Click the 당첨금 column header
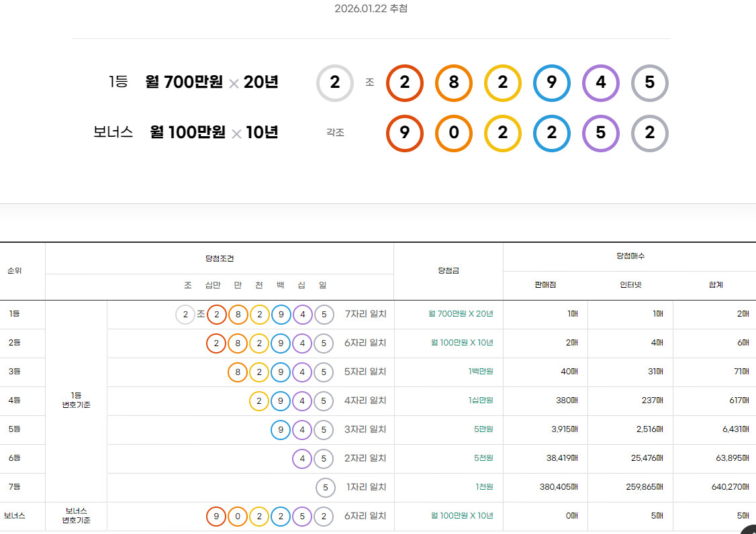The image size is (756, 534). click(x=448, y=270)
